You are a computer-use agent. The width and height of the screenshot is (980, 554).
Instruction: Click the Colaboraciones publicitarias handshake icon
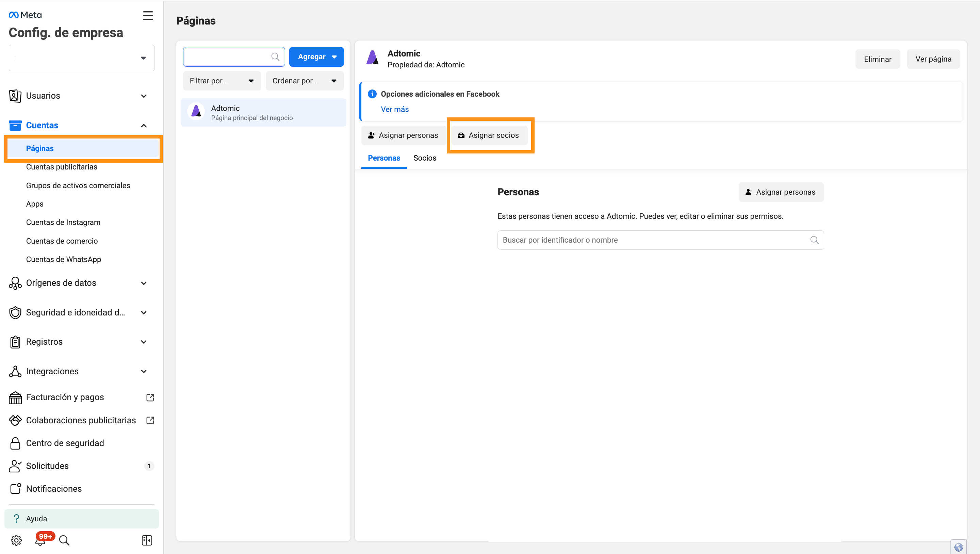tap(15, 421)
